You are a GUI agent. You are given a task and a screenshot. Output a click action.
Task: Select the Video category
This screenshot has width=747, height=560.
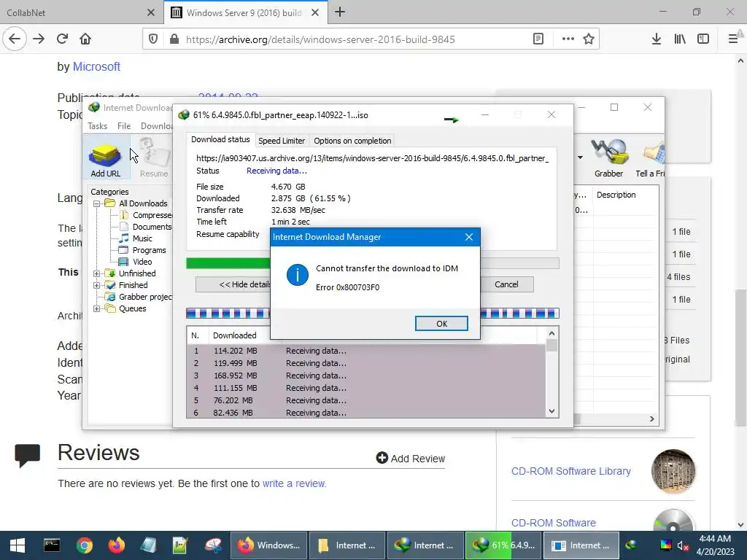(x=136, y=262)
